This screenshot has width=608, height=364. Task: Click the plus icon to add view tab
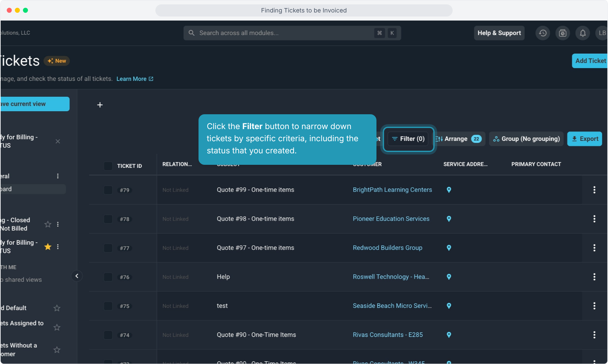point(100,105)
